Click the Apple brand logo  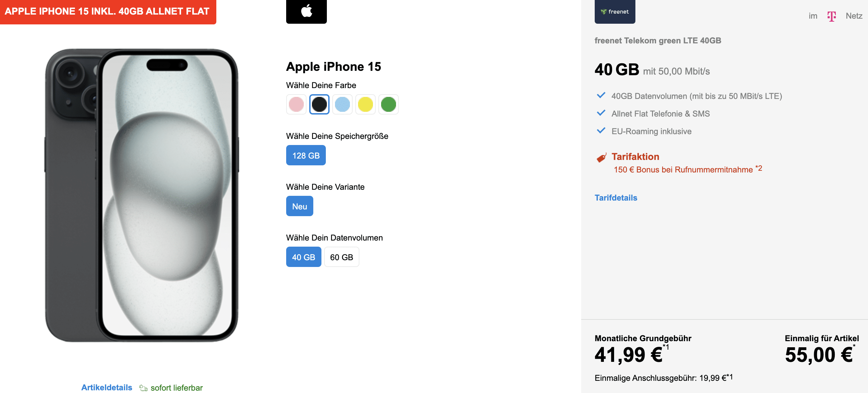pyautogui.click(x=307, y=11)
